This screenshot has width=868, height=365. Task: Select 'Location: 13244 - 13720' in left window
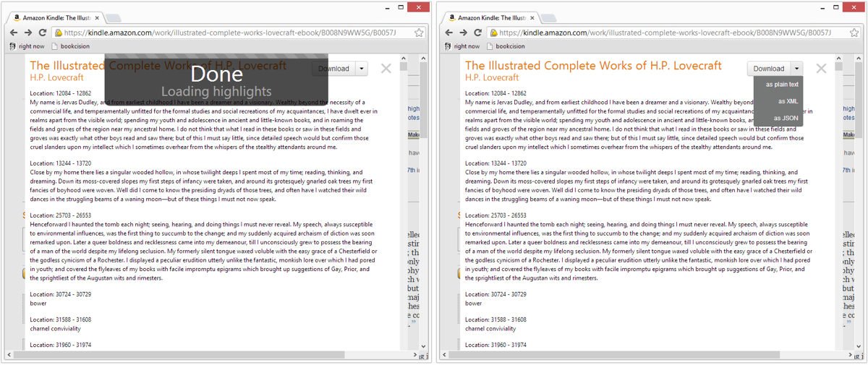tap(61, 163)
